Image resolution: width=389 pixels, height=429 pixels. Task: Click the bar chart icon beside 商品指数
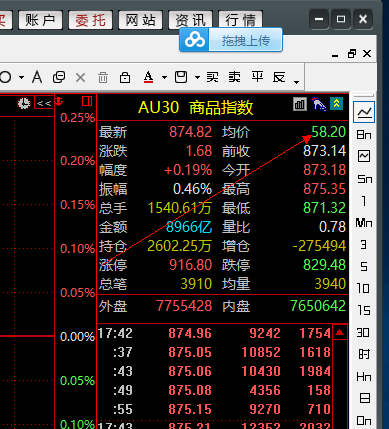(300, 104)
